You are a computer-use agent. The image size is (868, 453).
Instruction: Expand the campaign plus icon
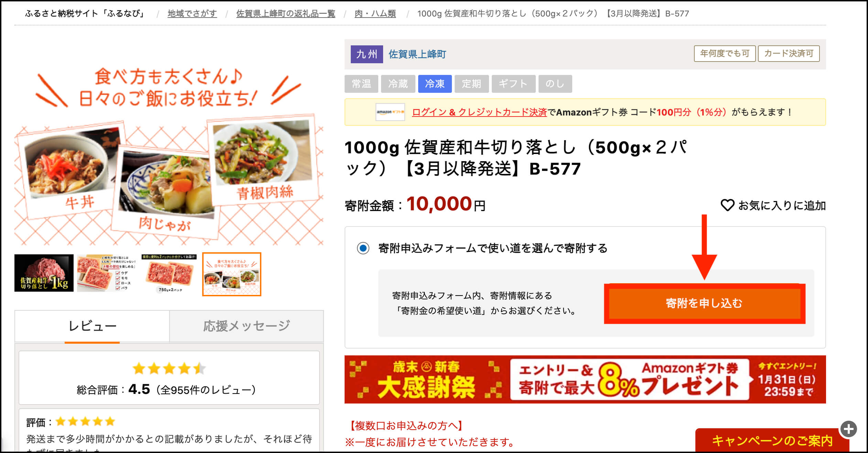tap(848, 429)
